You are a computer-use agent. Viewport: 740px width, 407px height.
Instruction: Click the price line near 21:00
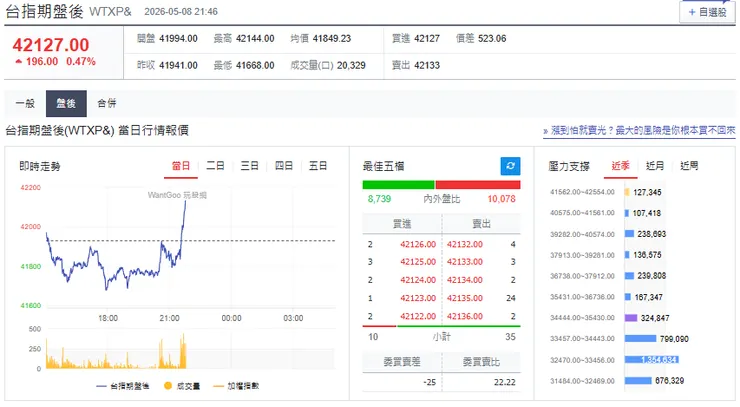[169, 255]
